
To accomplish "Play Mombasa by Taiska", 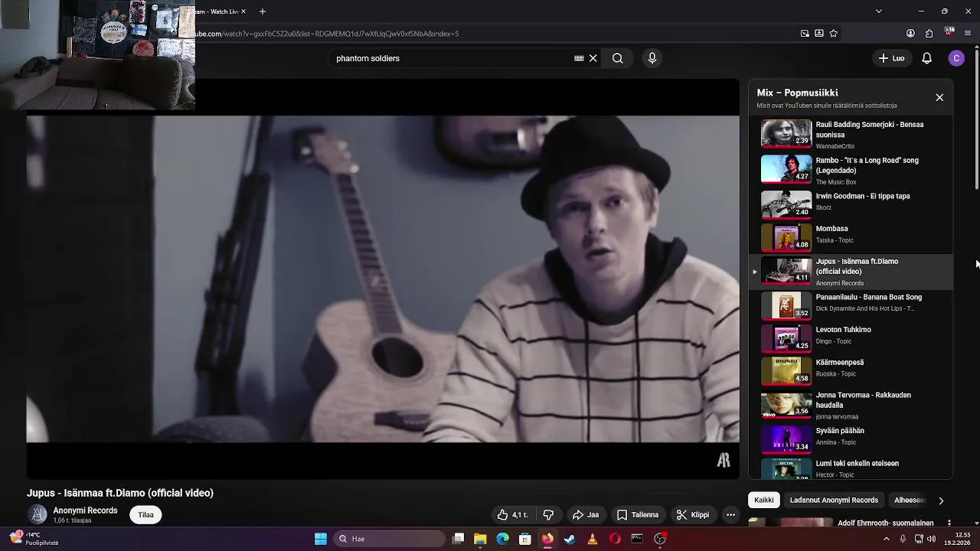I will tap(850, 236).
